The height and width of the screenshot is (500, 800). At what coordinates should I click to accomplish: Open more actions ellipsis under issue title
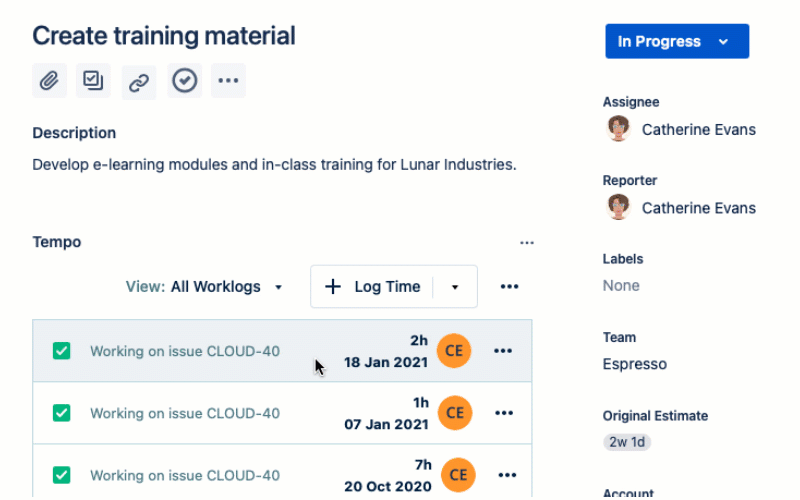[x=228, y=81]
